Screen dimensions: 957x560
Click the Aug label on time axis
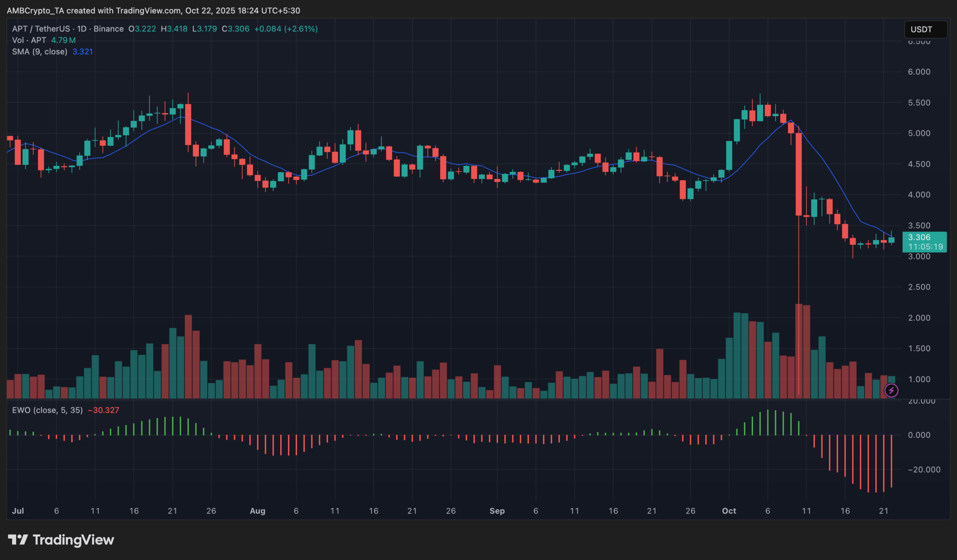tap(257, 511)
